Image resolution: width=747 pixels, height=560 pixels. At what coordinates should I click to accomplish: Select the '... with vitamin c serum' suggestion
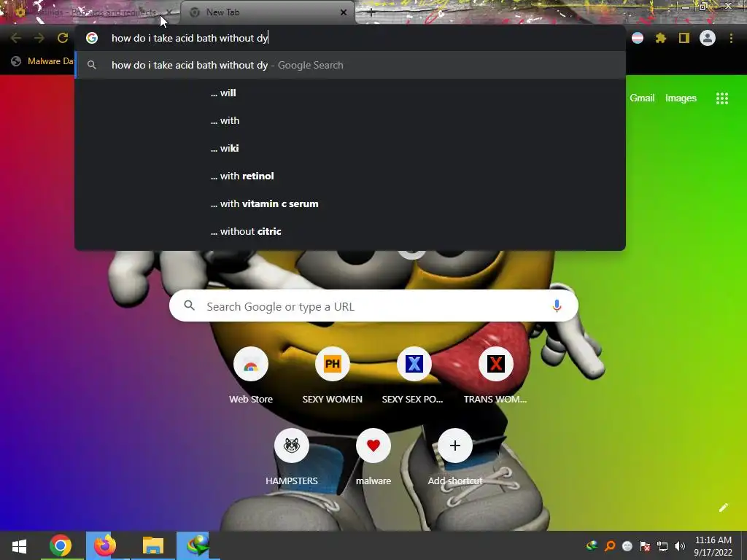point(350,203)
